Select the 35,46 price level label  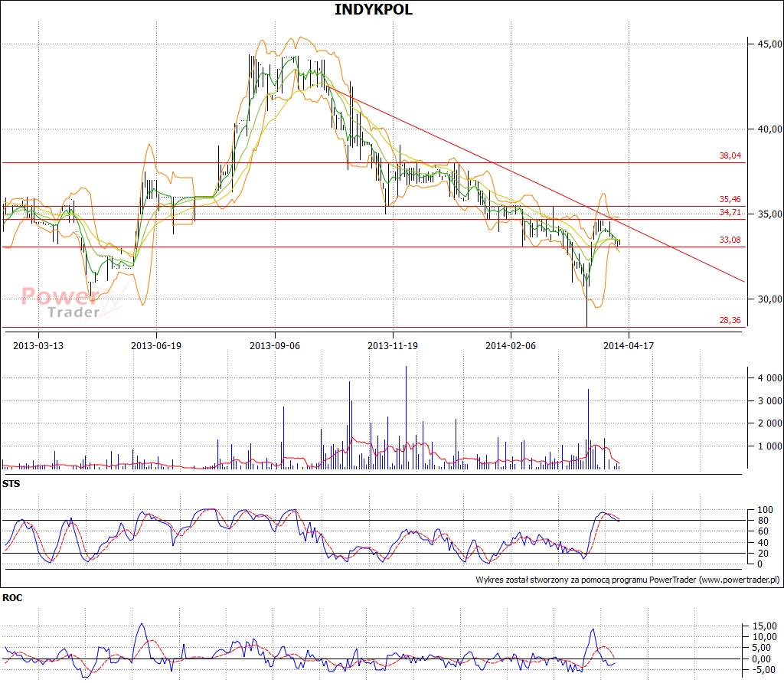[x=730, y=199]
